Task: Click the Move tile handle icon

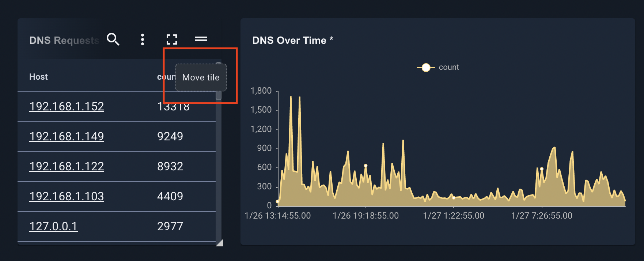Action: click(201, 39)
